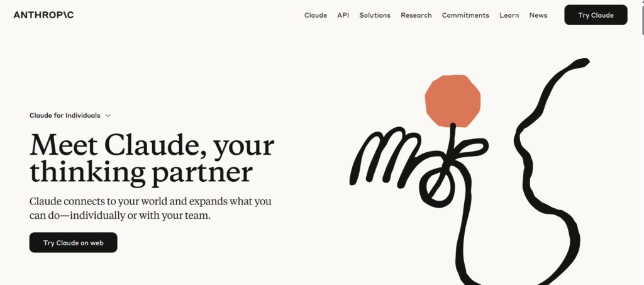Open the Learn navigation item
This screenshot has height=285, width=644.
coord(509,15)
